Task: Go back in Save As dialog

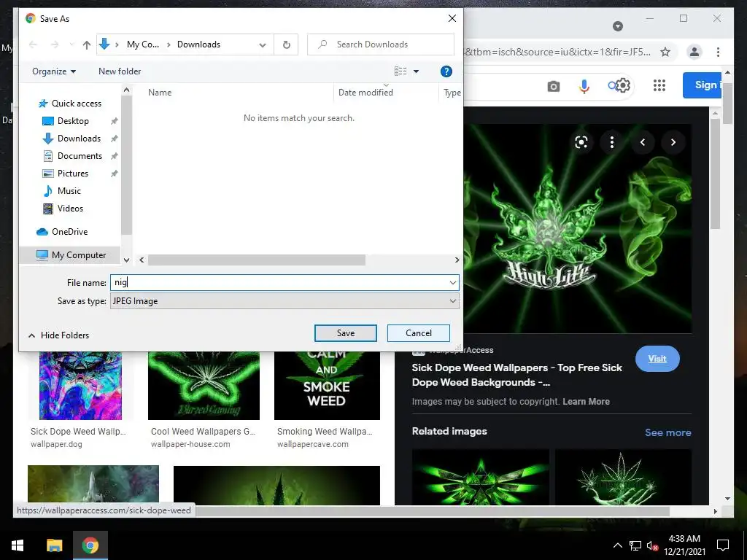Action: 33,44
